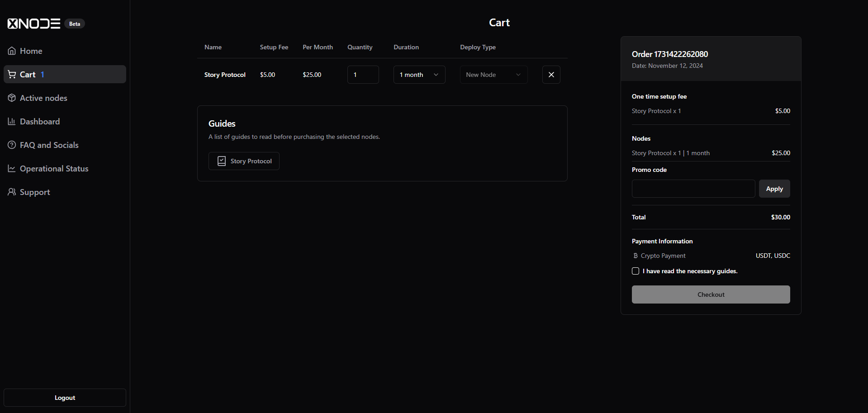
Task: Click the FAQ question mark icon
Action: click(x=12, y=145)
